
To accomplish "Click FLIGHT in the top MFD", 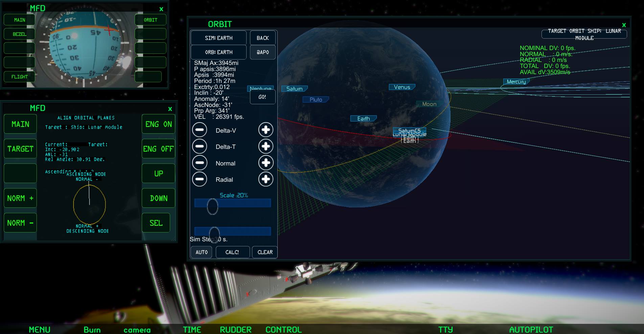I will (x=19, y=77).
